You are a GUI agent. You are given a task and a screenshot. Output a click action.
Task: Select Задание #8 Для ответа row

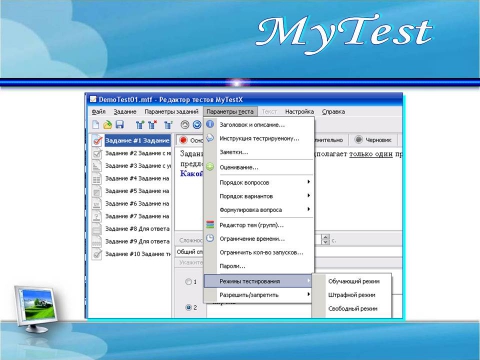[138, 229]
